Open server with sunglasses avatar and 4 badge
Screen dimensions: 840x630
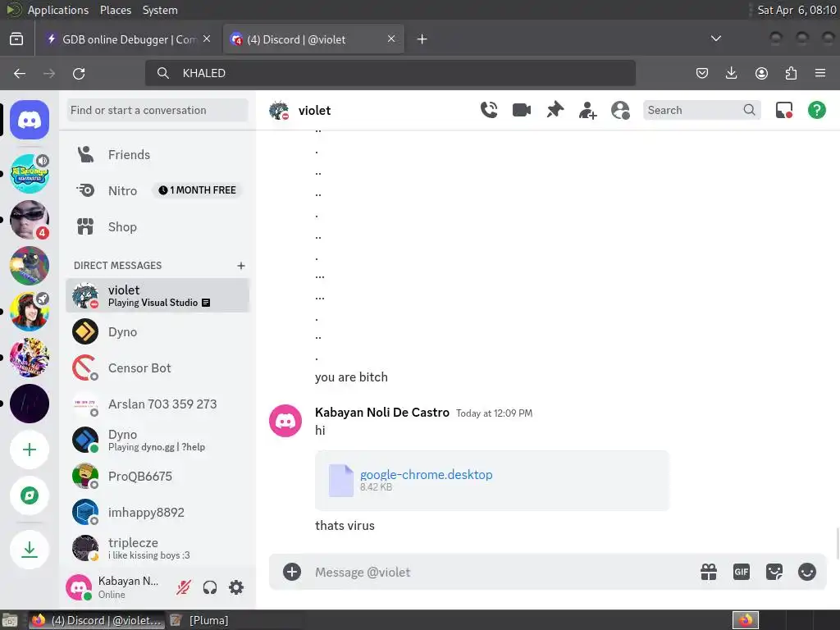30,220
